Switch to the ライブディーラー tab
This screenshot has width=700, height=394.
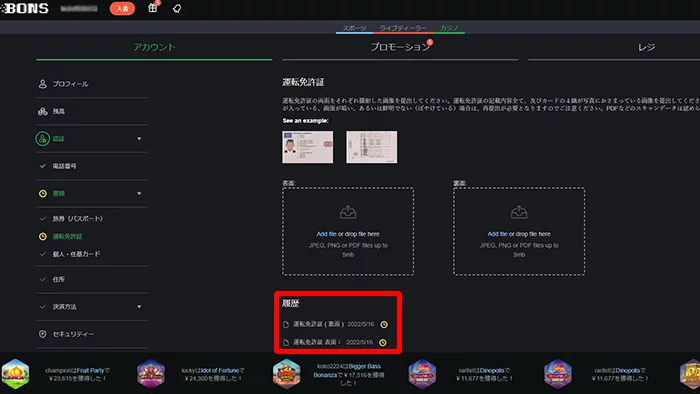pyautogui.click(x=403, y=28)
